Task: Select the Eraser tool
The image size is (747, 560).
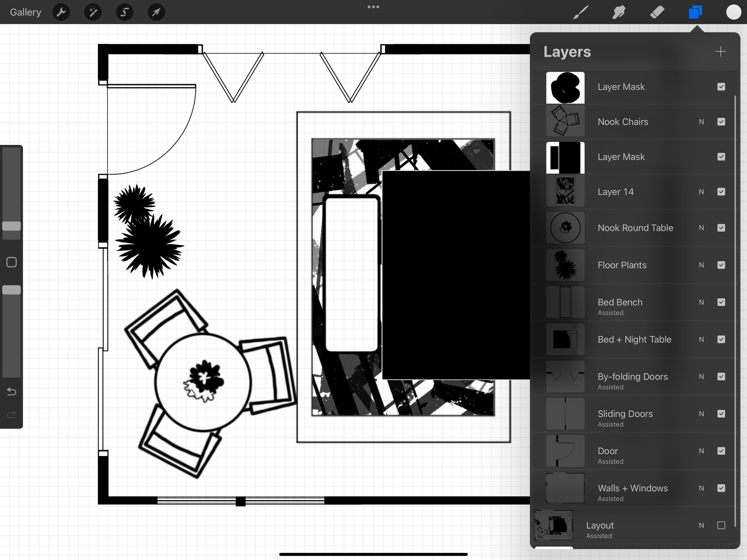Action: click(657, 12)
